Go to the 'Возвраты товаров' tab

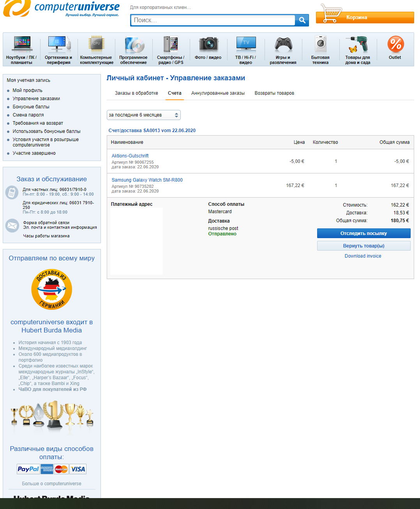click(274, 93)
